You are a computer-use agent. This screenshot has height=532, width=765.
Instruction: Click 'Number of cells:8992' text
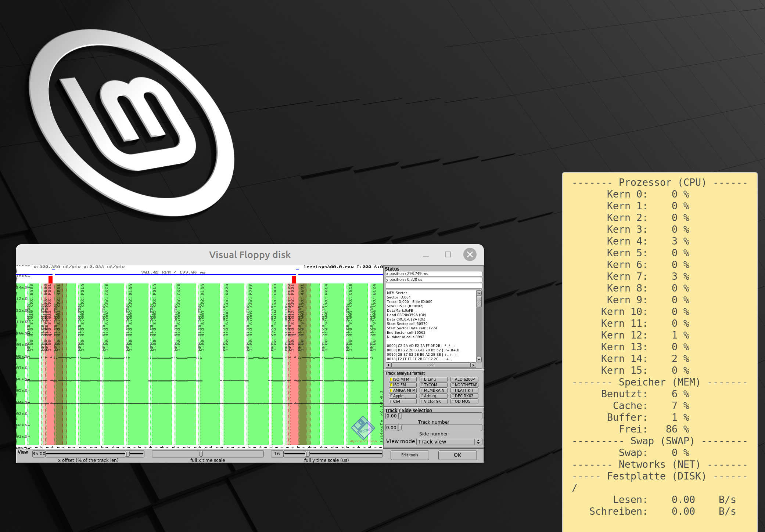(x=405, y=337)
